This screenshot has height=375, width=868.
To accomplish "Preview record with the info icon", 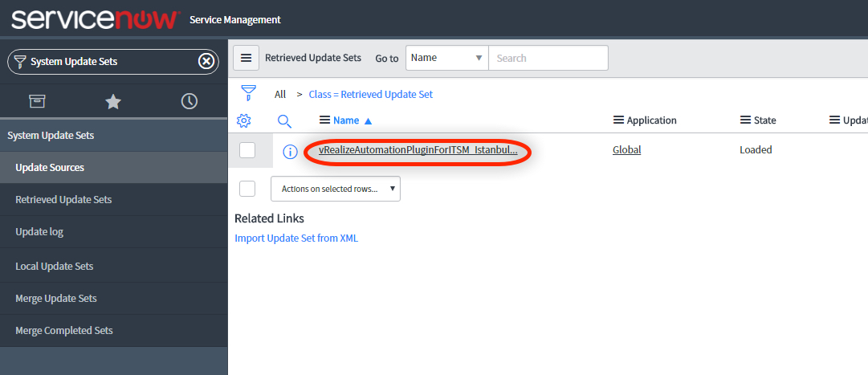I will tap(290, 152).
